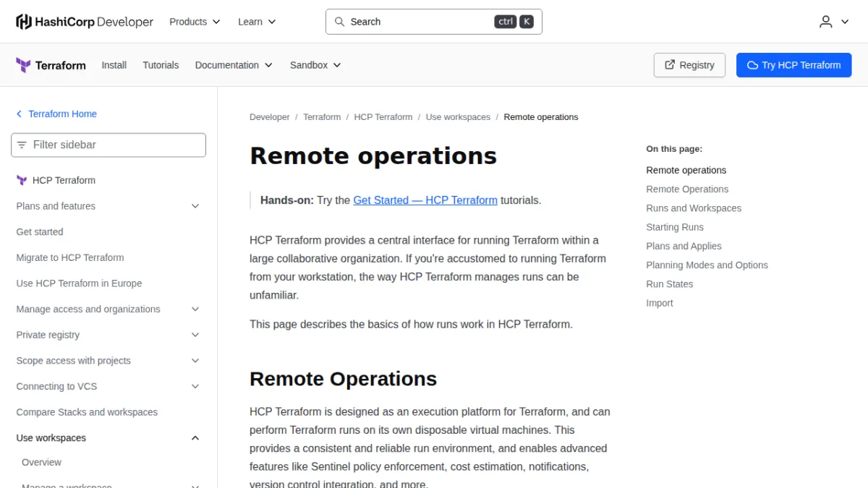Click the HashiCorp Developer logo
The width and height of the screenshot is (868, 488).
click(85, 22)
